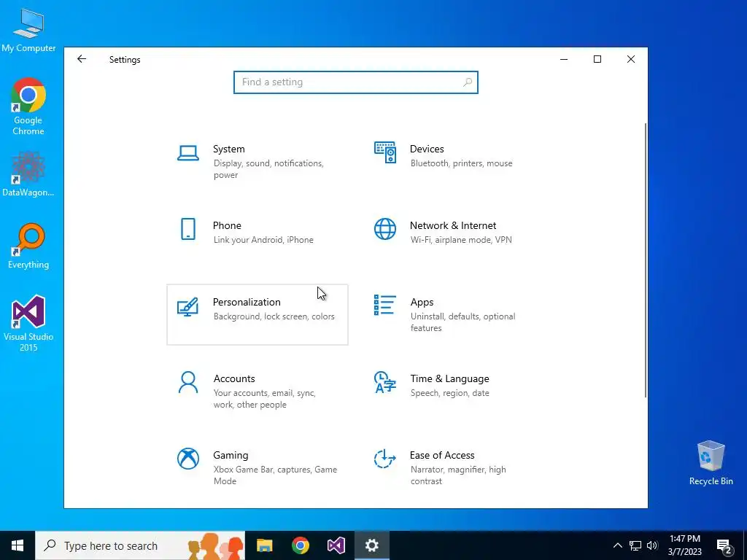Open File Explorer from the taskbar
Screen dimensions: 747x560
click(x=264, y=545)
